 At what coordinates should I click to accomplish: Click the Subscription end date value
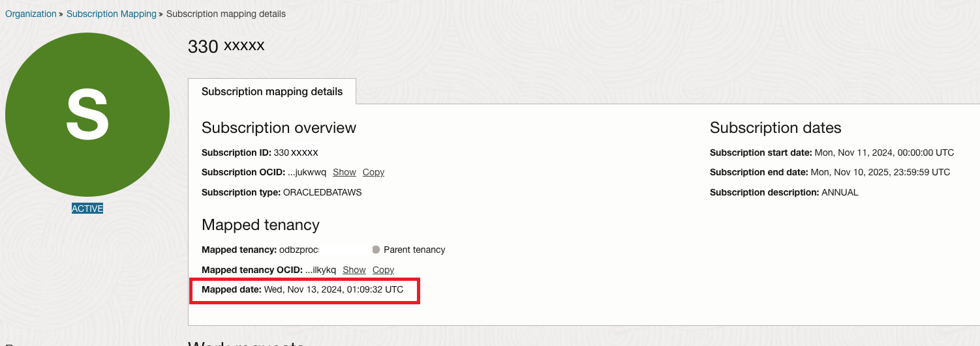point(880,172)
